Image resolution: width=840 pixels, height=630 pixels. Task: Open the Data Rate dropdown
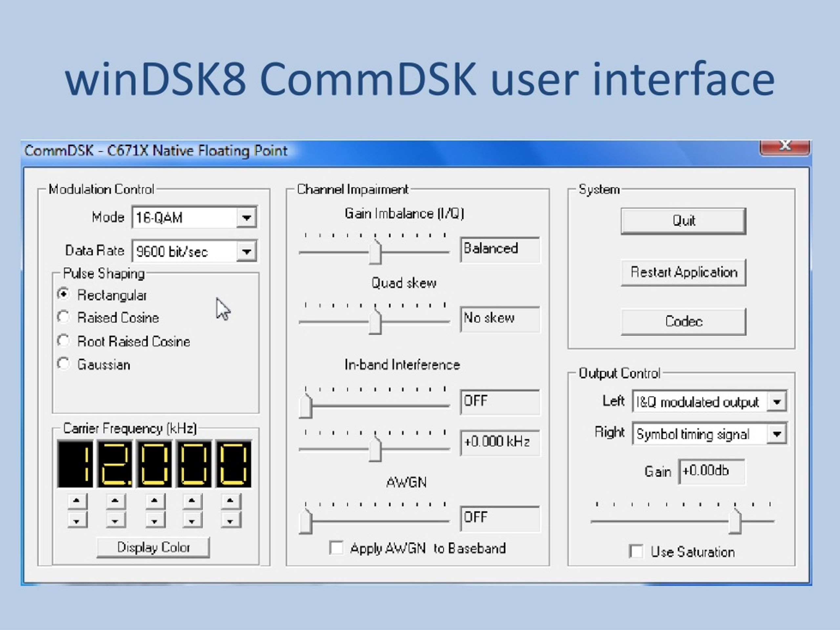[x=195, y=251]
